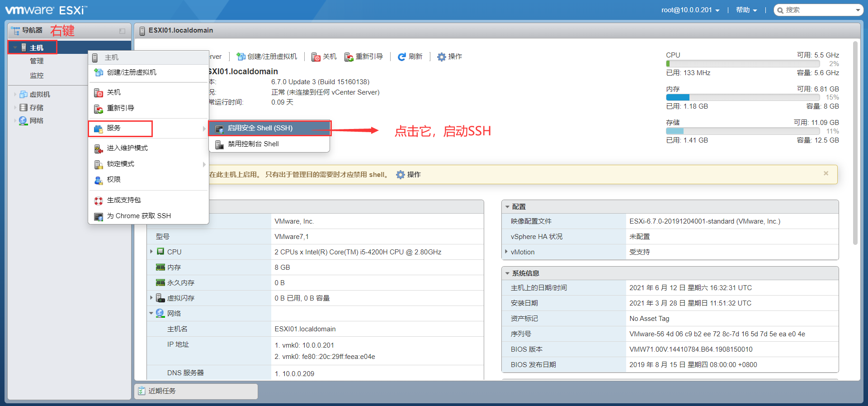The width and height of the screenshot is (868, 406).
Task: Choose 重新引导 in the context menu
Action: [148, 108]
